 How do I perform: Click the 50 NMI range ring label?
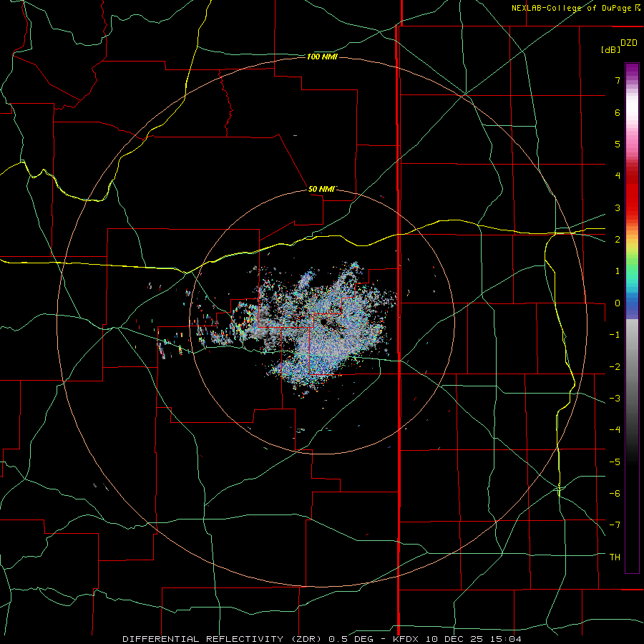(x=322, y=189)
